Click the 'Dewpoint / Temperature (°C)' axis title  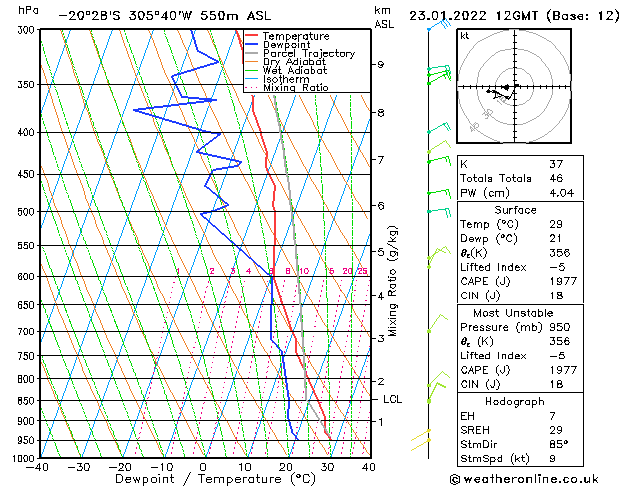215,479
